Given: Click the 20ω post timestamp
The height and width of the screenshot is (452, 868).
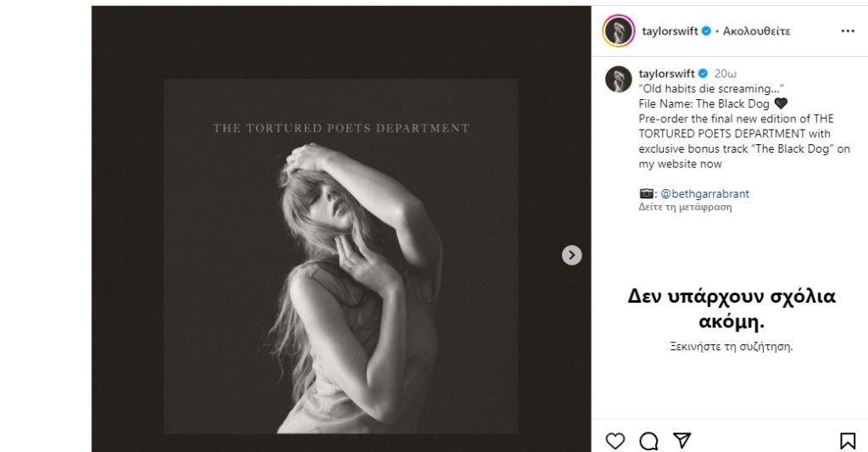Looking at the screenshot, I should point(726,74).
